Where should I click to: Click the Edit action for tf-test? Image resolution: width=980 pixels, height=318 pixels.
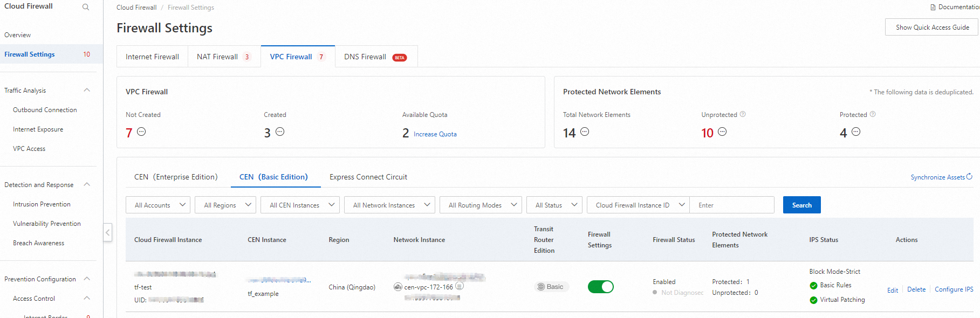[893, 290]
